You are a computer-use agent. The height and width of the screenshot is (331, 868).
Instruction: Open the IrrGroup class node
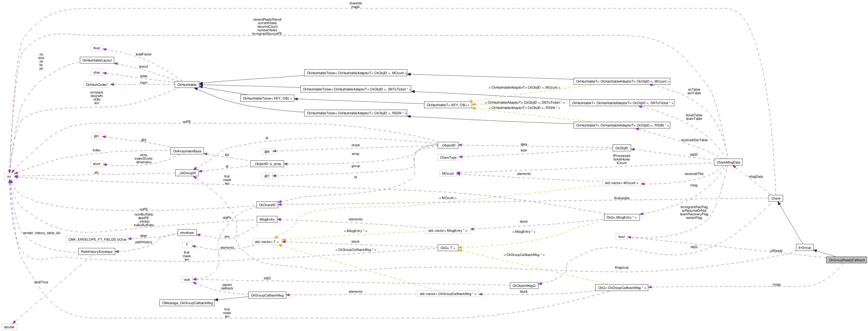pos(804,247)
